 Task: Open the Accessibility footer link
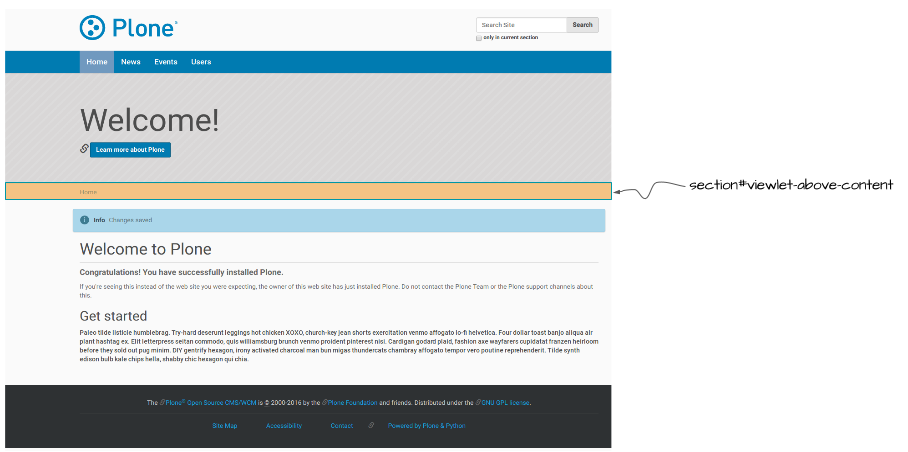tap(284, 425)
